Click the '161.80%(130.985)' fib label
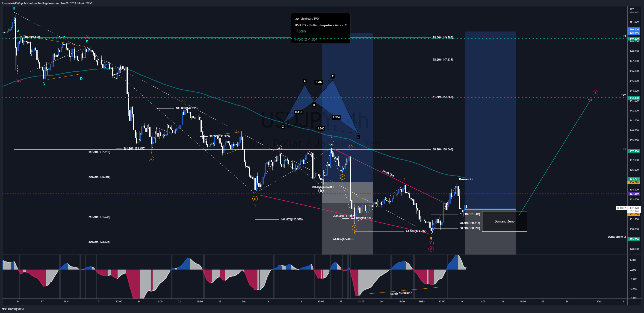This screenshot has width=644, height=313. pos(292,219)
